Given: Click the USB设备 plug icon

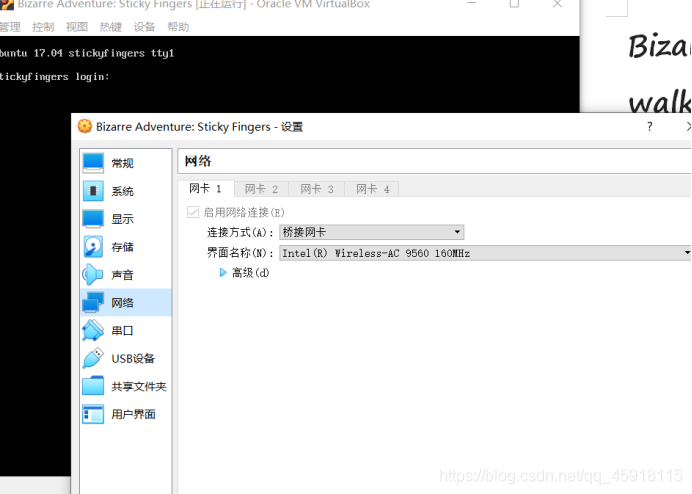Looking at the screenshot, I should point(93,358).
